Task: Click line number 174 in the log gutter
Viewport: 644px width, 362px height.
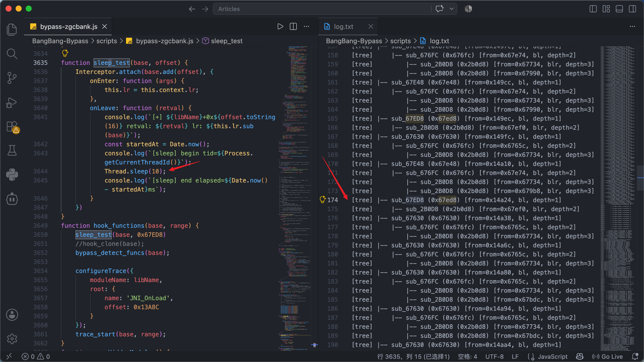Action: pos(333,200)
